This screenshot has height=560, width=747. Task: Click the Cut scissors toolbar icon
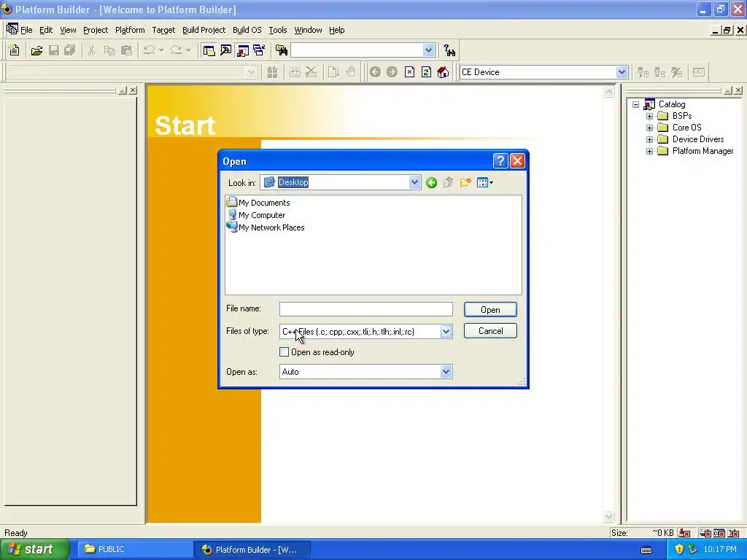(91, 50)
